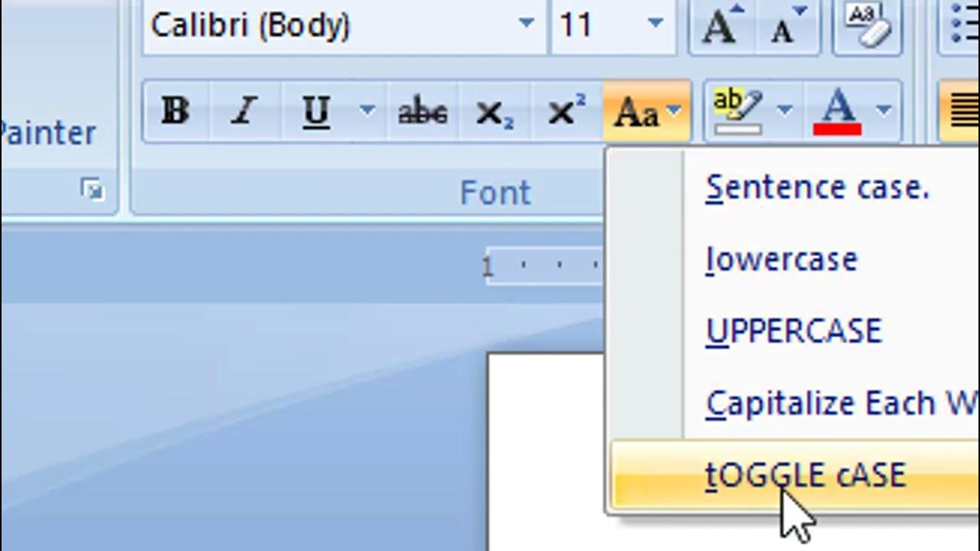Select tOGGLE cASE menu option

point(795,474)
